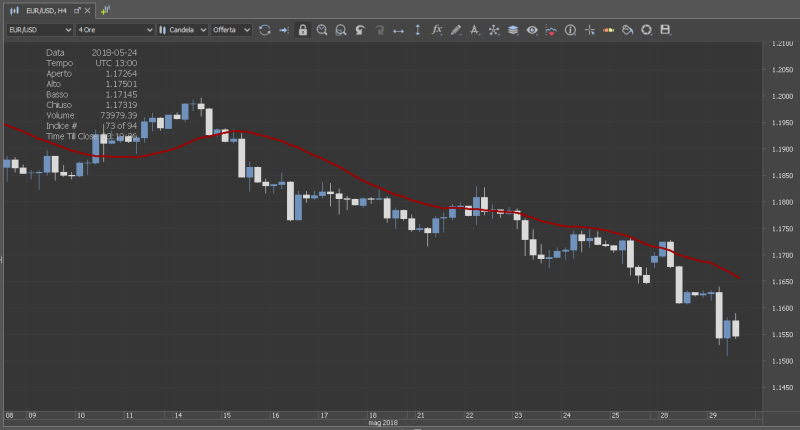The width and height of the screenshot is (800, 430).
Task: Click the refresh chart icon
Action: 265,30
